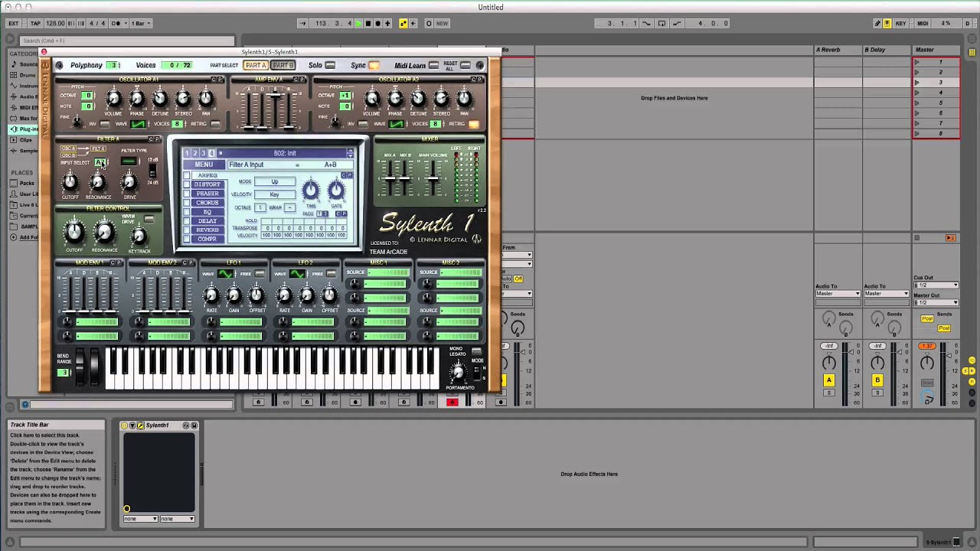
Task: Click the punch-in switch icon
Action: 645,23
